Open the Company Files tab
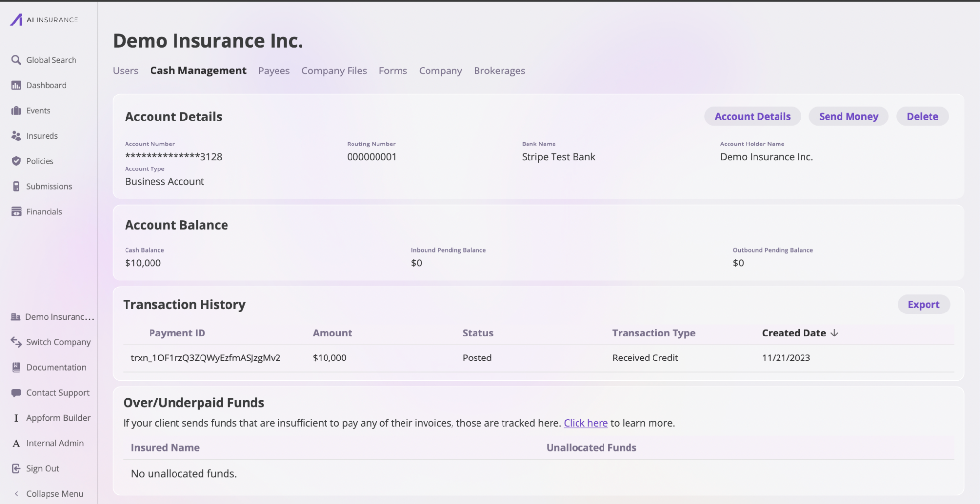Image resolution: width=980 pixels, height=504 pixels. 334,71
